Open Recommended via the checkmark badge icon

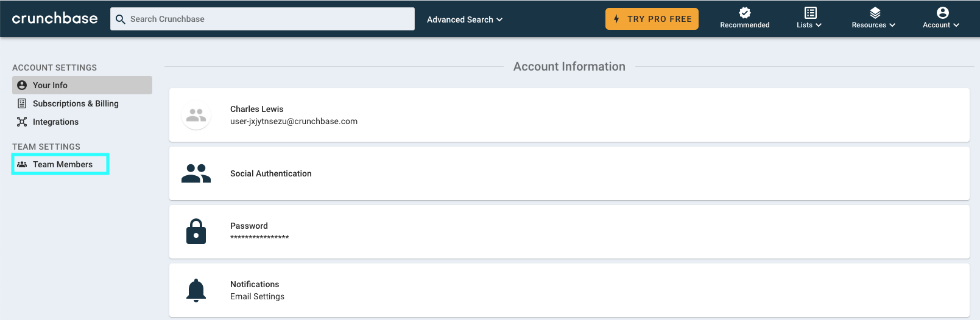point(745,13)
